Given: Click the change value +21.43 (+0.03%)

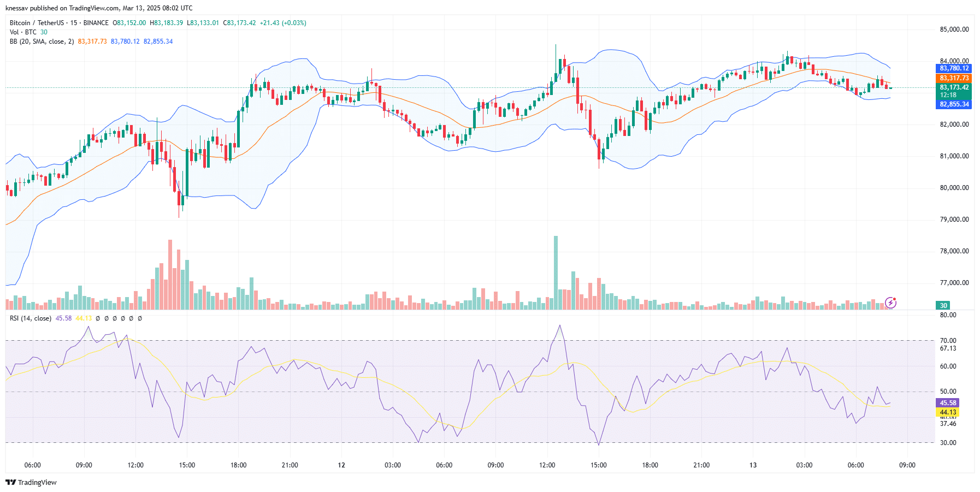Looking at the screenshot, I should [283, 23].
